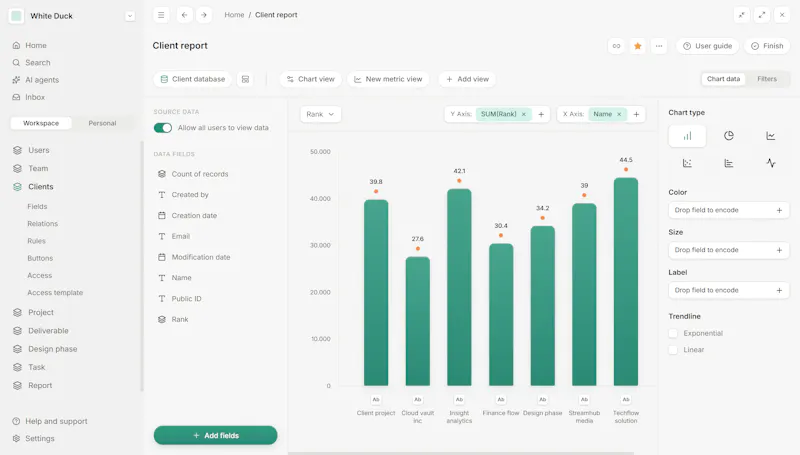Image resolution: width=800 pixels, height=455 pixels.
Task: Add another Y Axis field with plus
Action: [x=541, y=114]
